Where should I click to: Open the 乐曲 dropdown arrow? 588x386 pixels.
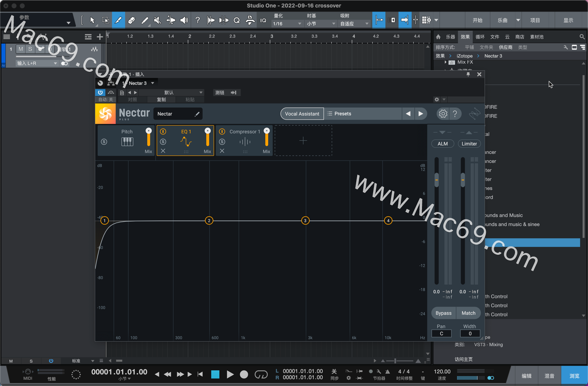(518, 20)
